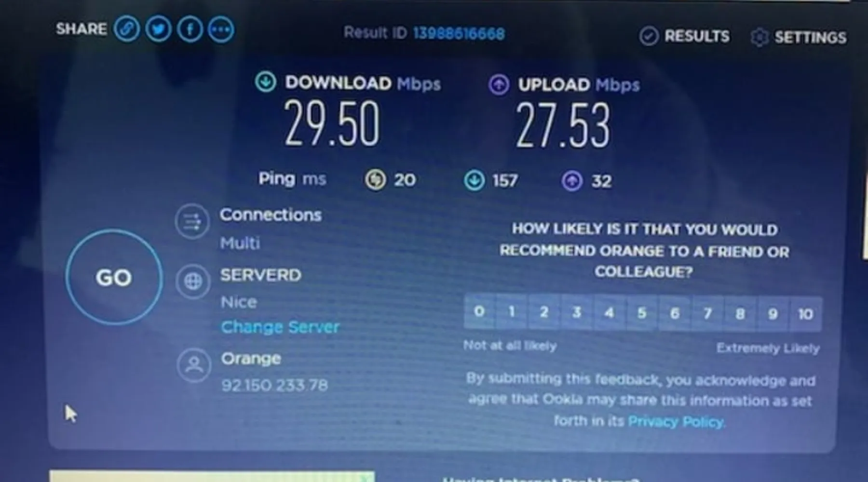Rate recommendation score 10
868x482 pixels.
coord(805,314)
